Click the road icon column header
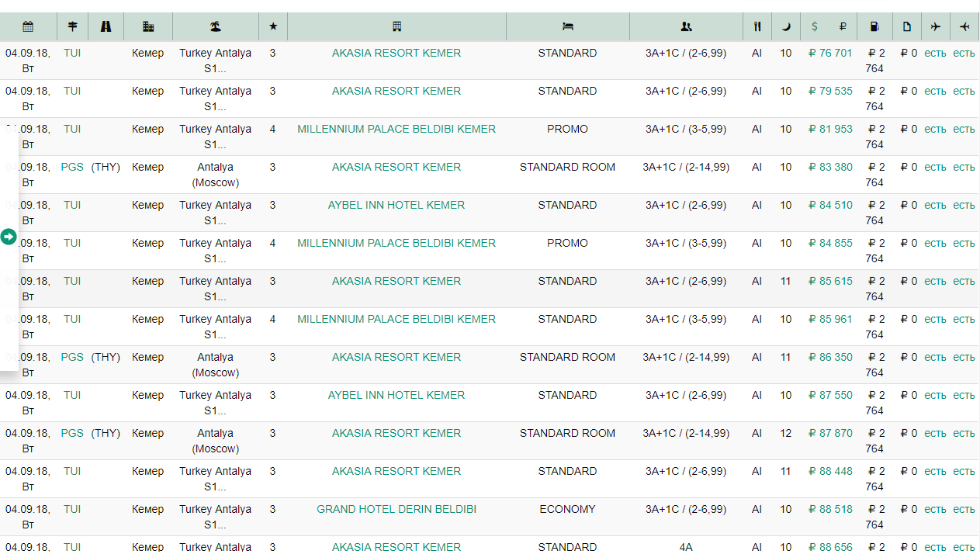Image resolution: width=980 pixels, height=554 pixels. (x=106, y=26)
